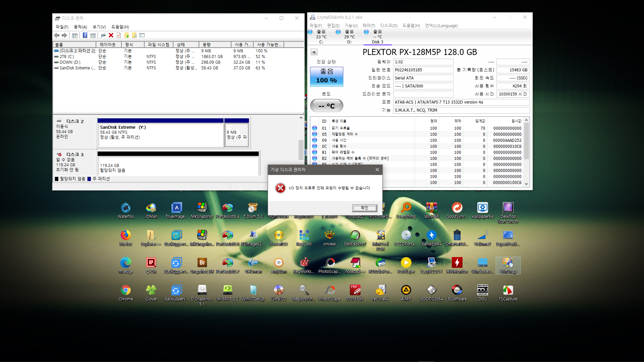Open 디스크(D) menu in CrystalDiskInfo

[389, 26]
